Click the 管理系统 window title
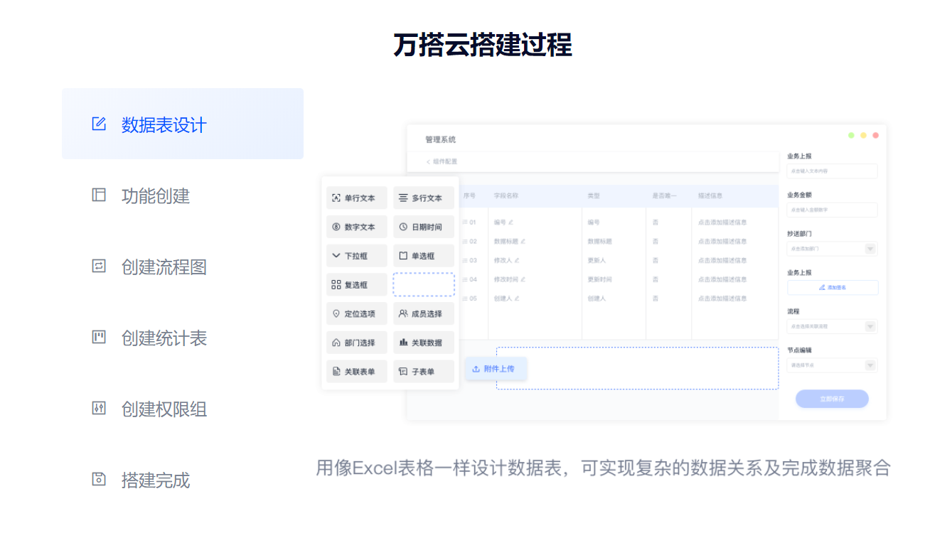 pos(441,139)
